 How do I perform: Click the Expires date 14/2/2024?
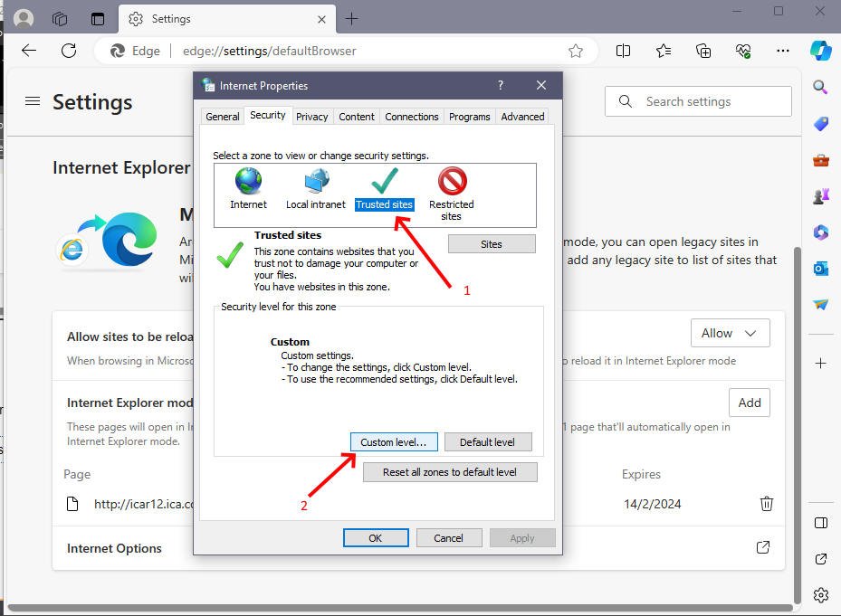click(652, 504)
